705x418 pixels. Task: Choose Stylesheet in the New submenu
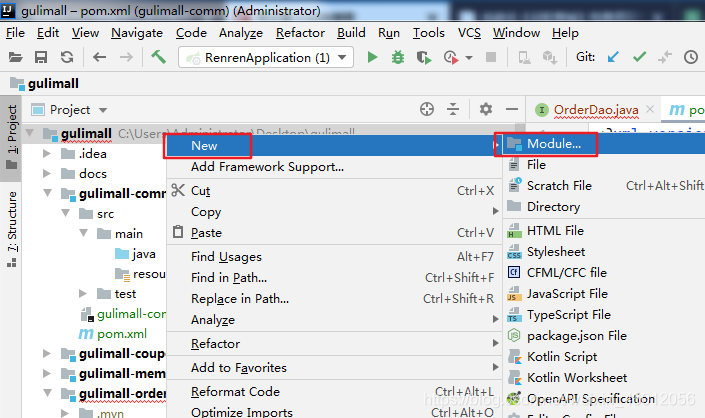click(x=604, y=252)
